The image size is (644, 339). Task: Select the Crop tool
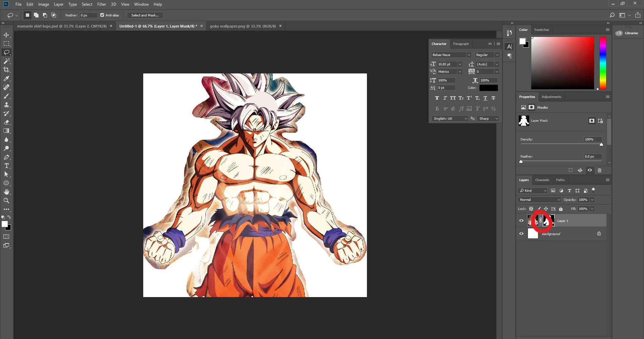point(6,70)
